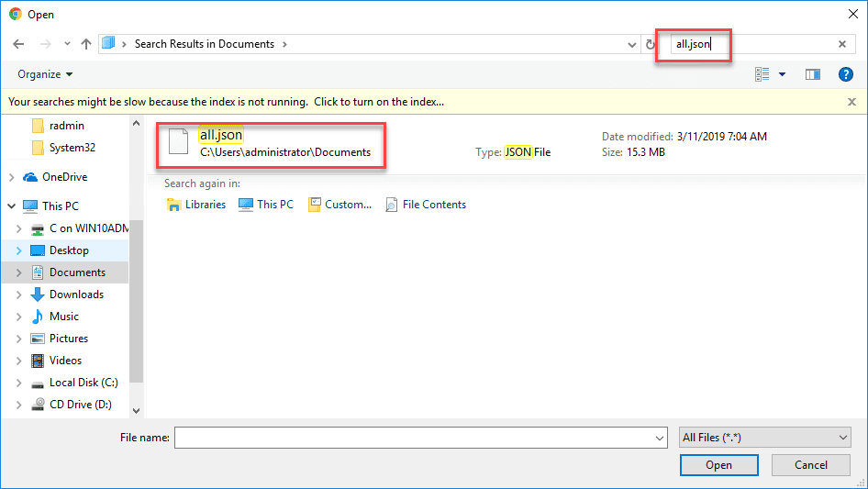The height and width of the screenshot is (489, 868).
Task: Go back with the back arrow
Action: (x=18, y=44)
